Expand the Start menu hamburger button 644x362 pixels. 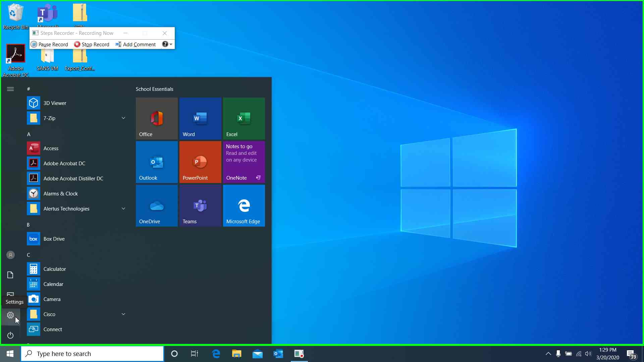click(x=10, y=89)
